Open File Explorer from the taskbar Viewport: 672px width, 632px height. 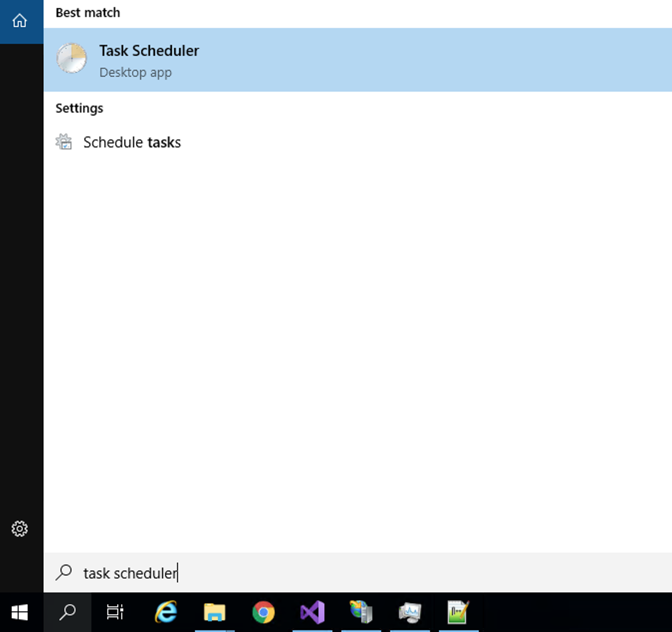(215, 612)
